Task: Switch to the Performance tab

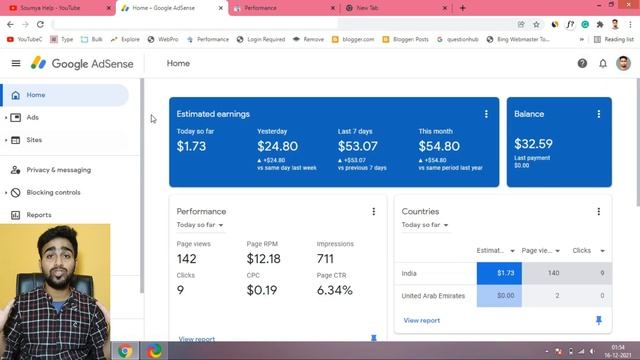Action: (x=283, y=8)
